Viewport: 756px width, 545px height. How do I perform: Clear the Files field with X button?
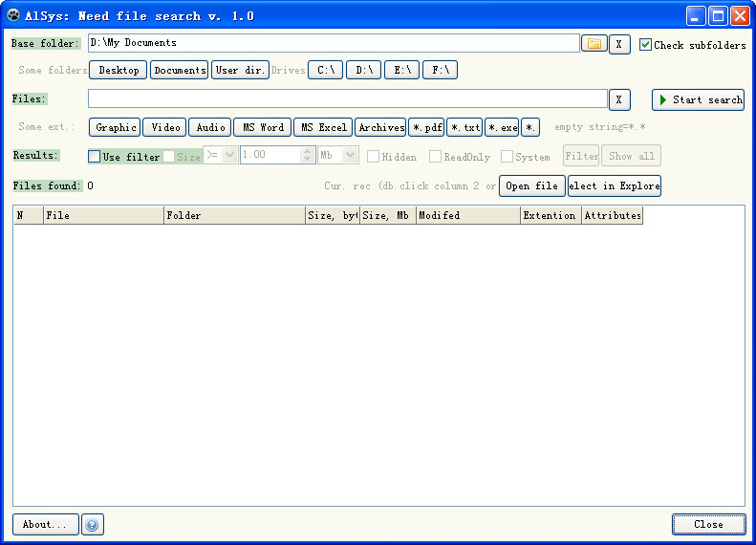coord(619,99)
